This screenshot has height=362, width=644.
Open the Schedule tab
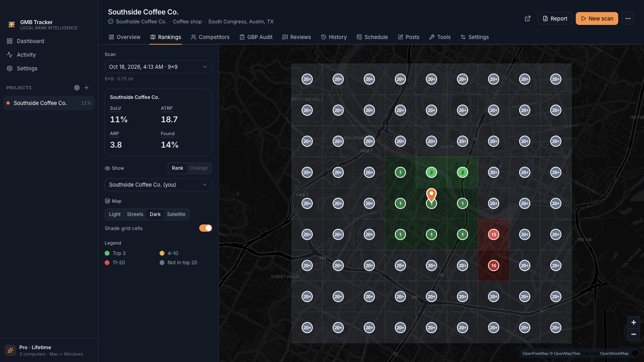point(372,37)
